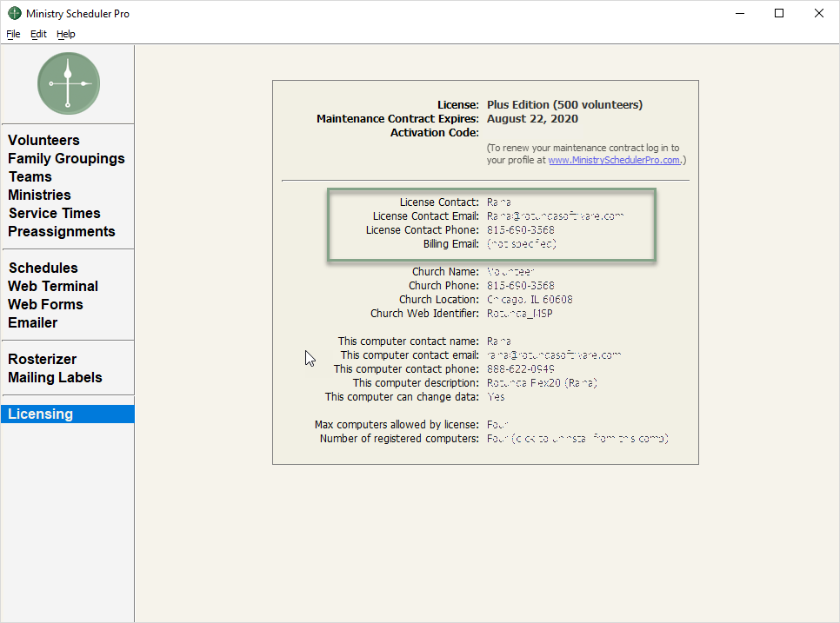Select the highlighted Licensing item
Image resolution: width=840 pixels, height=623 pixels.
coord(40,414)
